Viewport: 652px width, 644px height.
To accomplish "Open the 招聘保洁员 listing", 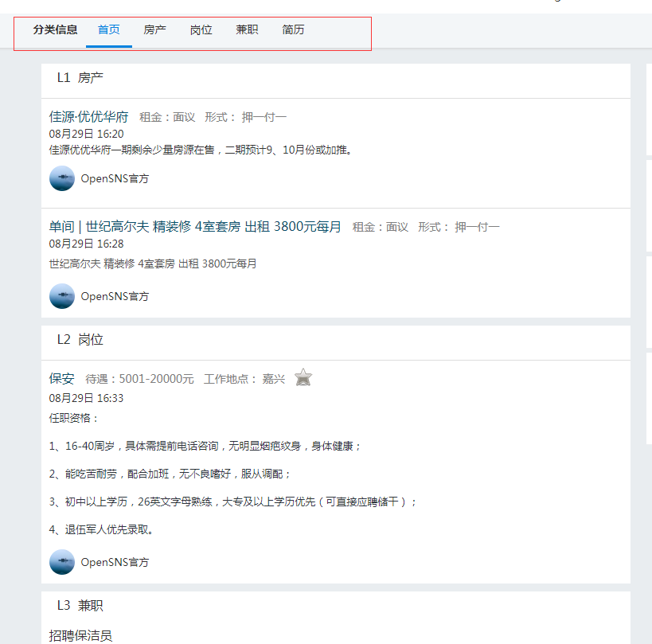I will [x=80, y=635].
